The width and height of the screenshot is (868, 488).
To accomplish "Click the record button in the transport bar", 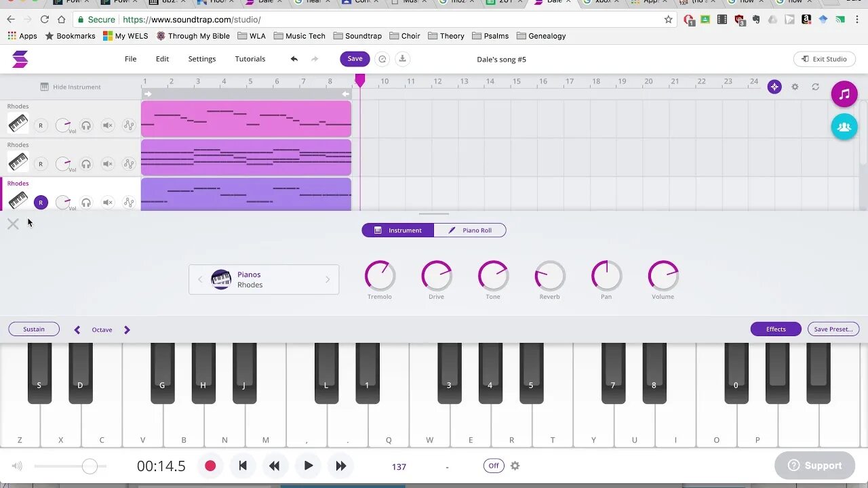I will click(x=210, y=466).
